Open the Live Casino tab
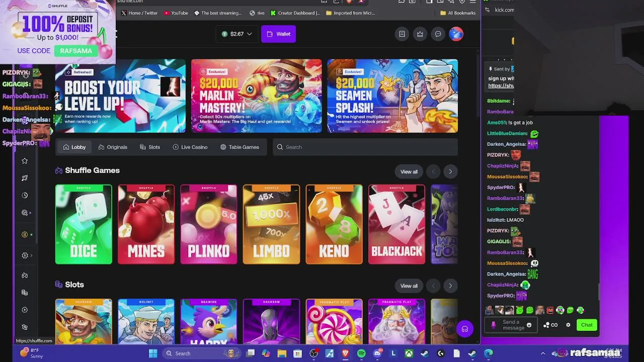Viewport: 644px width, 362px height. (x=190, y=147)
